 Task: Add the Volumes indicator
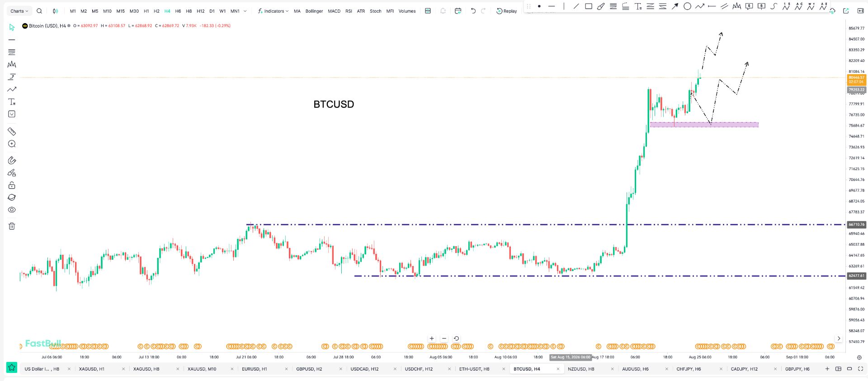pyautogui.click(x=407, y=11)
